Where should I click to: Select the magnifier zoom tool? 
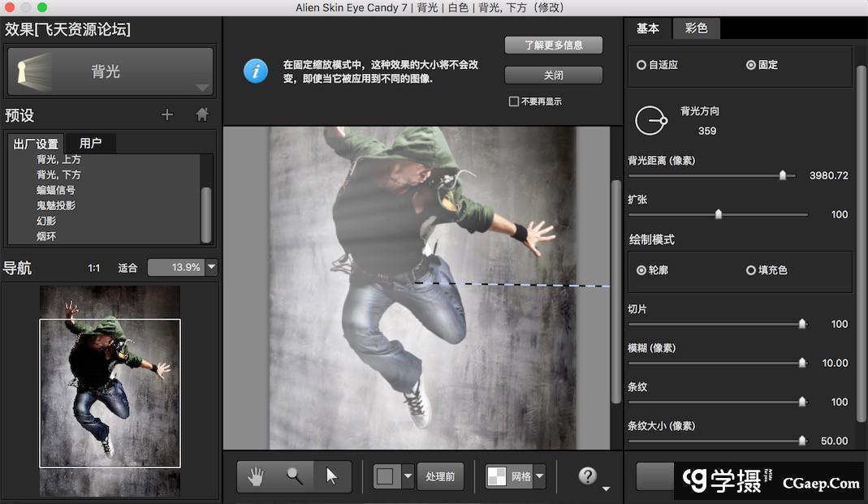(294, 476)
